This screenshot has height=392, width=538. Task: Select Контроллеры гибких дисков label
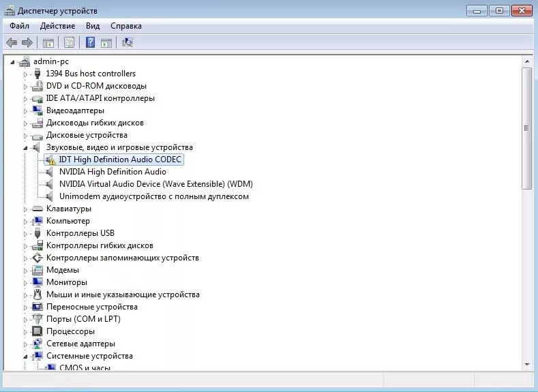point(100,245)
